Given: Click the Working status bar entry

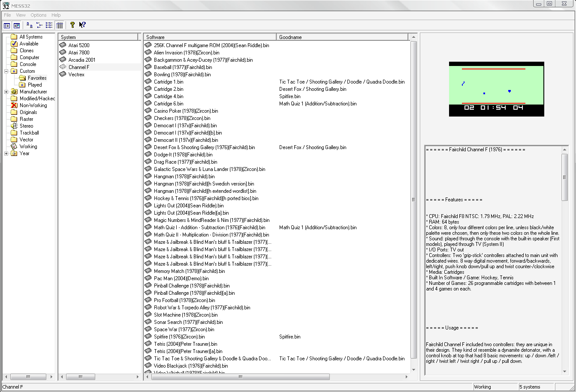Looking at the screenshot, I should tap(495, 387).
